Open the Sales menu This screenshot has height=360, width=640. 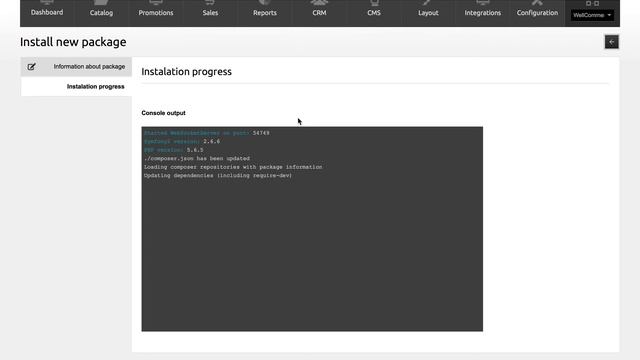[x=210, y=12]
